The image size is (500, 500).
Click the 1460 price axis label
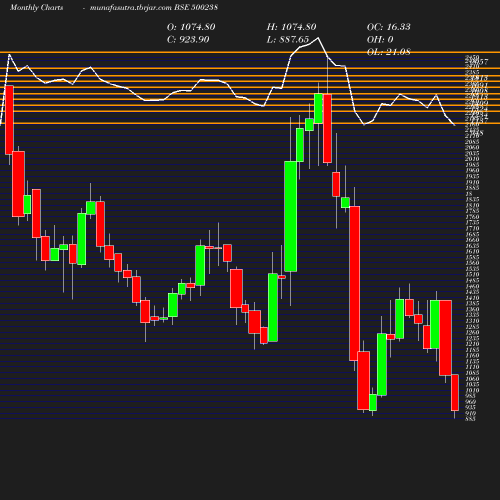point(472,286)
